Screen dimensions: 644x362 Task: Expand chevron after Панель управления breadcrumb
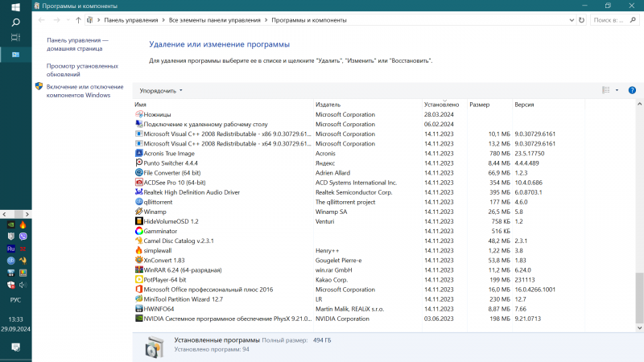tap(163, 19)
